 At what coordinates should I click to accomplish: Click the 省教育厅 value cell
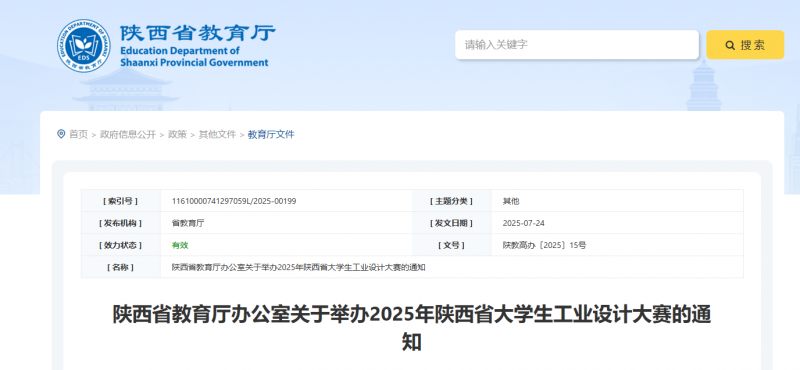pyautogui.click(x=286, y=223)
